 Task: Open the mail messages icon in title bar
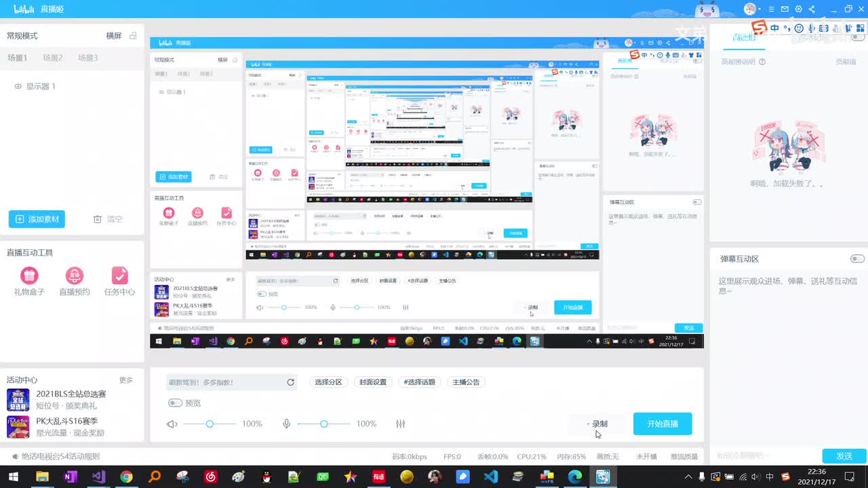(x=785, y=9)
